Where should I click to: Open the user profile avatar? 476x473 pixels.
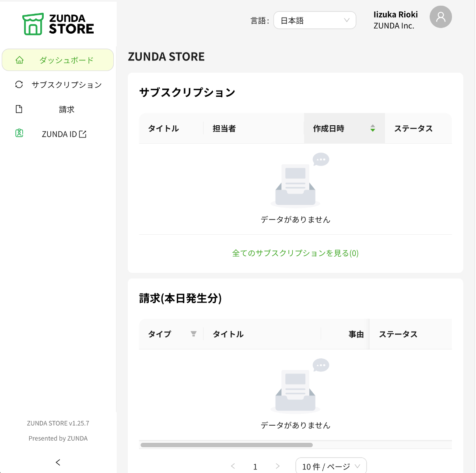point(441,17)
